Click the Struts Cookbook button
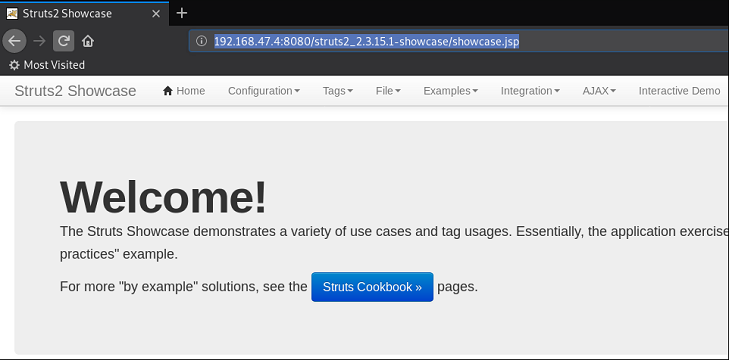 click(x=372, y=287)
